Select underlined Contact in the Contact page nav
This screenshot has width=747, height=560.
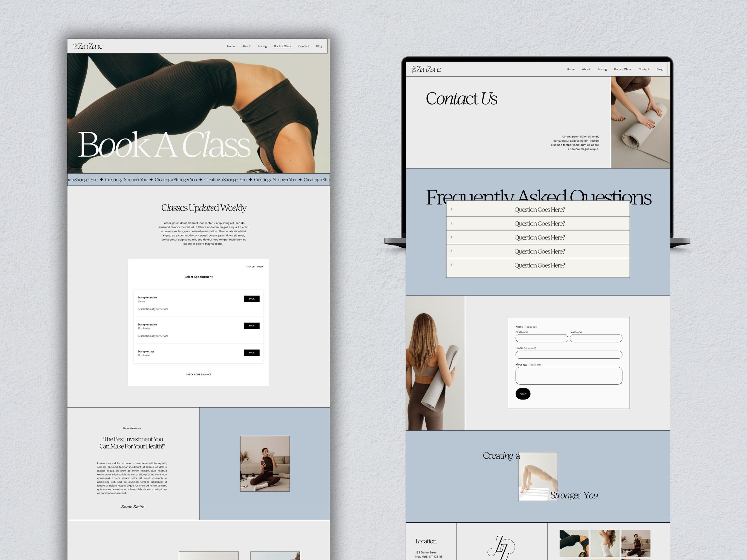pyautogui.click(x=644, y=69)
